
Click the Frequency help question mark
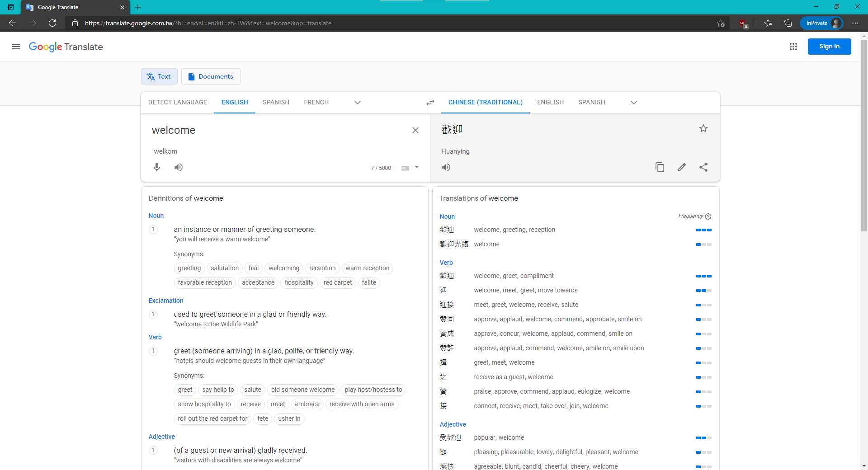(x=708, y=216)
